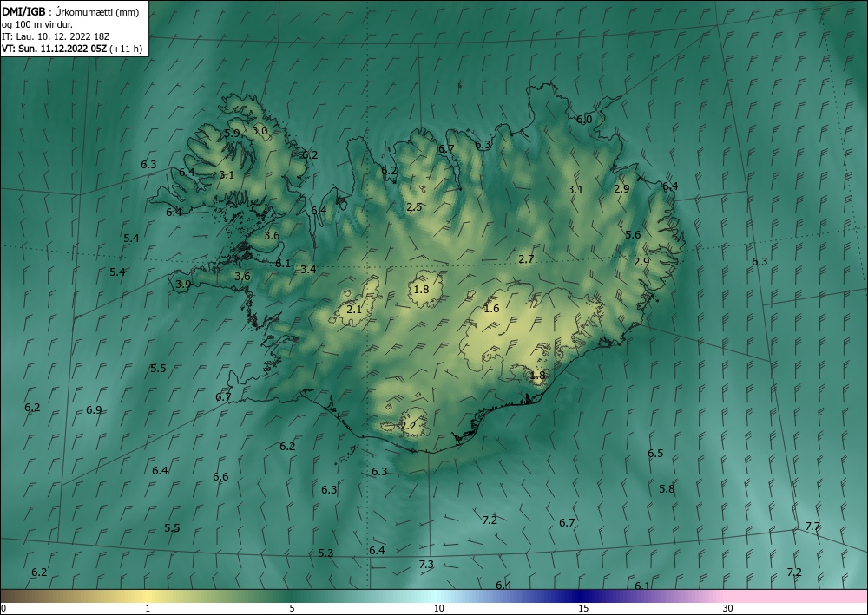
Task: Click the 2.1 value inside the glacier outline
Action: 354,309
